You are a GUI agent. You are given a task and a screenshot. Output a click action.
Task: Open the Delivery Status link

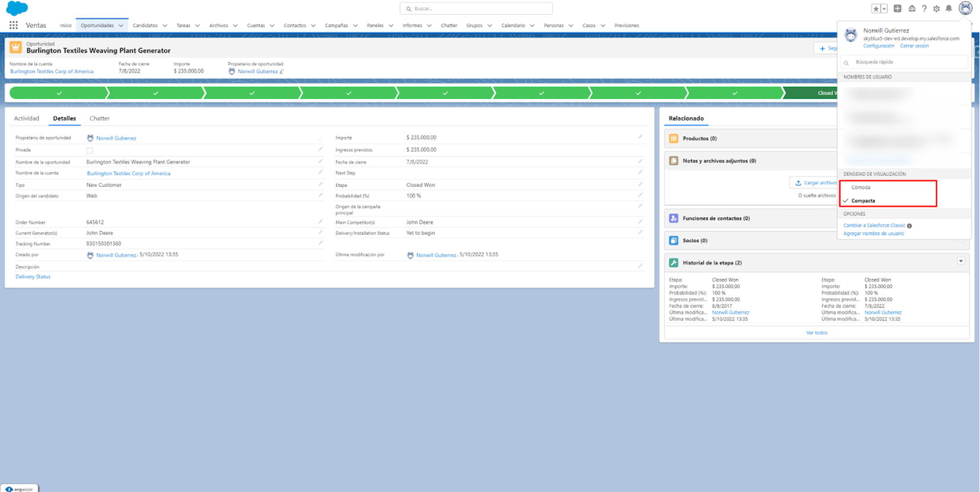[x=33, y=277]
